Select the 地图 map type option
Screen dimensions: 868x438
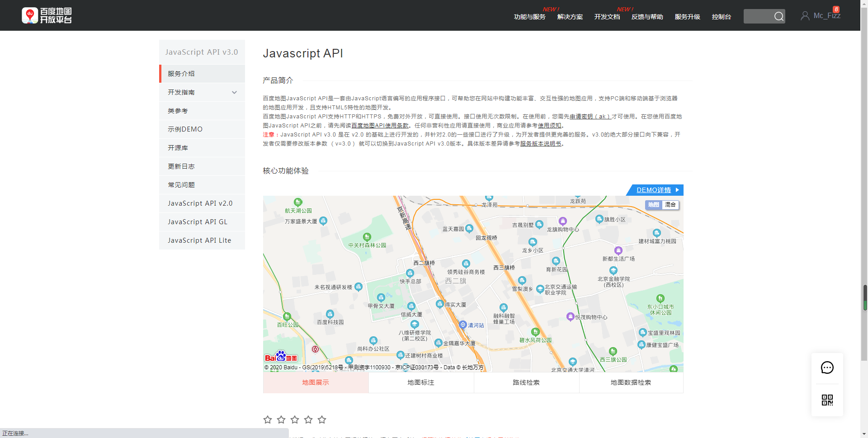[x=653, y=205]
